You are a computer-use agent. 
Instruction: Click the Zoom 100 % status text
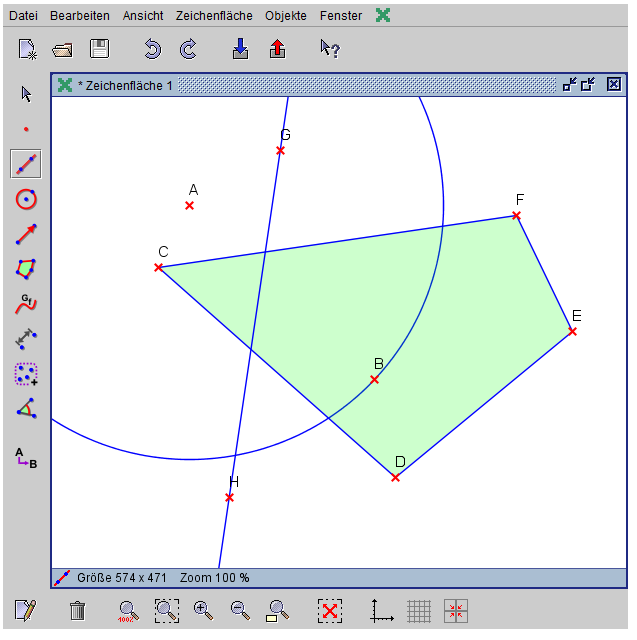[214, 578]
